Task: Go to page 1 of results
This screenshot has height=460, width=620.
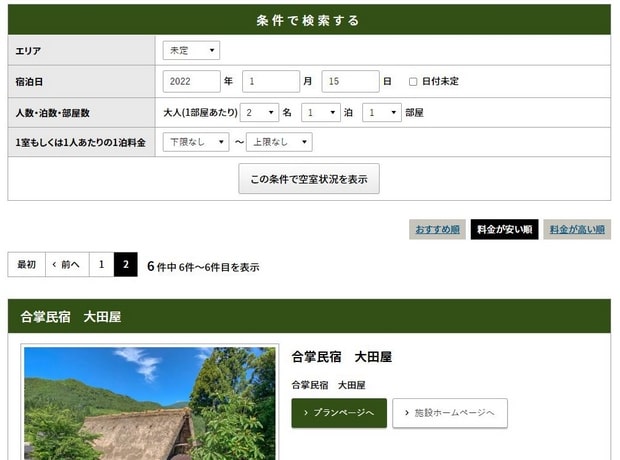Action: click(x=101, y=265)
